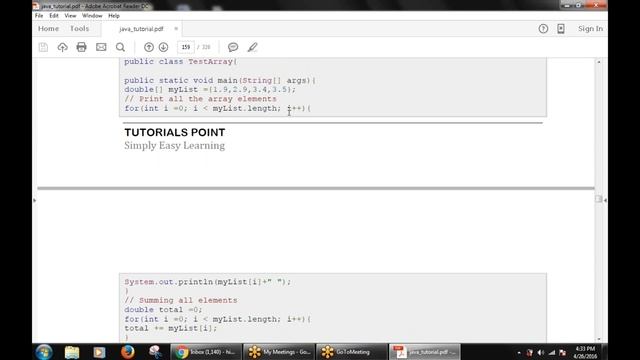The width and height of the screenshot is (640, 360).
Task: Open the File menu
Action: coord(39,16)
